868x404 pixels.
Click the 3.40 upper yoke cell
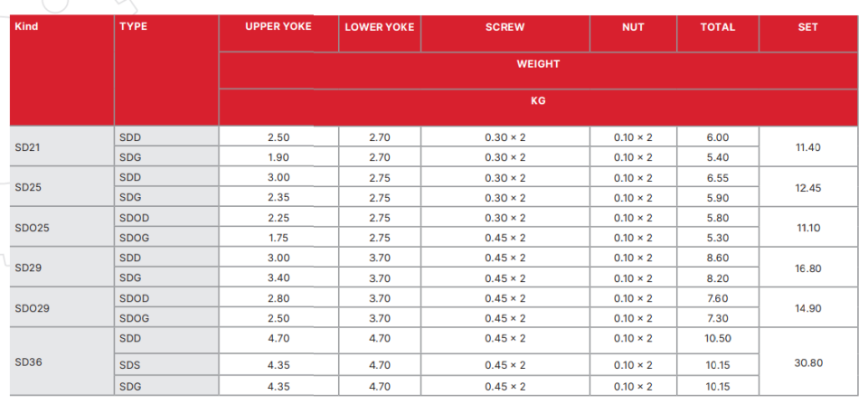point(278,278)
